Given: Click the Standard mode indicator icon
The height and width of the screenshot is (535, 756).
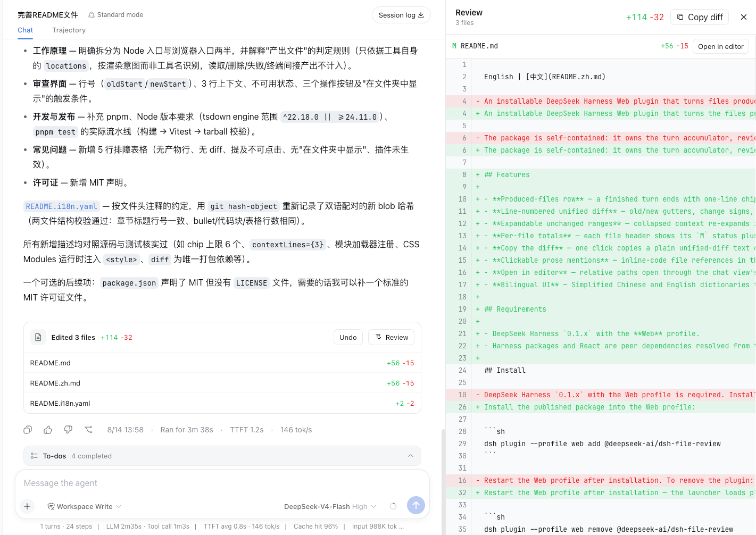Looking at the screenshot, I should [x=92, y=15].
